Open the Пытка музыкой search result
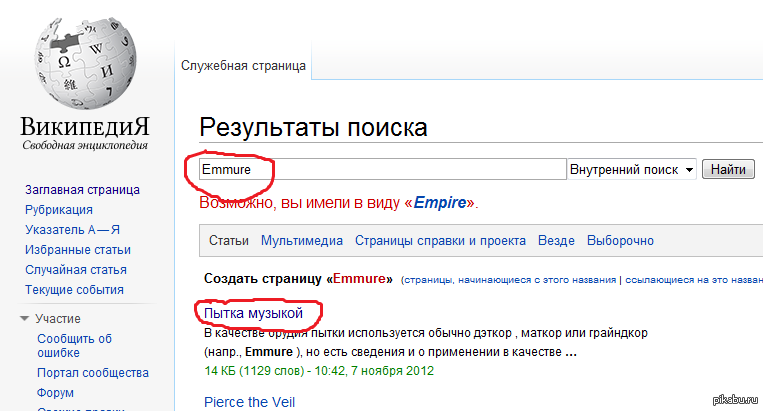The width and height of the screenshot is (763, 411). point(253,314)
